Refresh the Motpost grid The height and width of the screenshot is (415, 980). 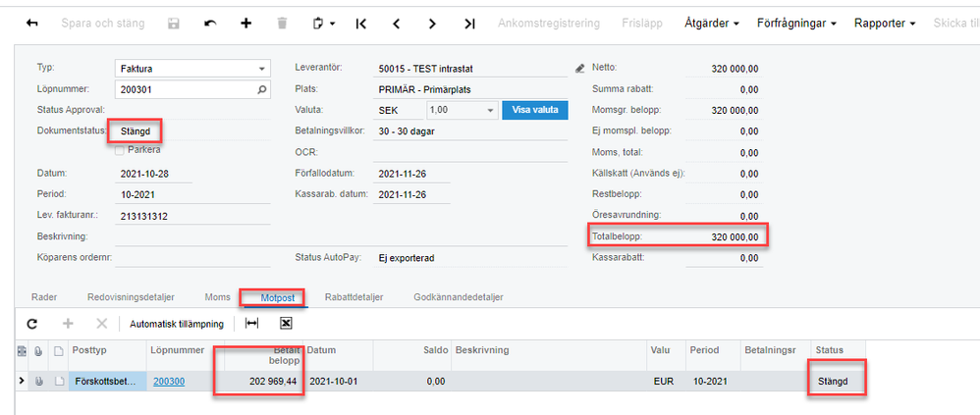point(31,324)
